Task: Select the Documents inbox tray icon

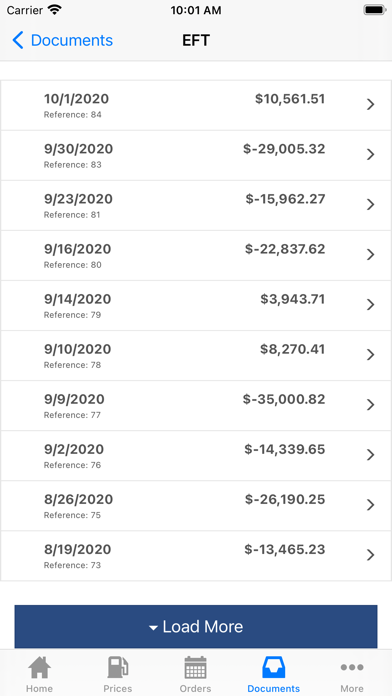Action: [273, 667]
